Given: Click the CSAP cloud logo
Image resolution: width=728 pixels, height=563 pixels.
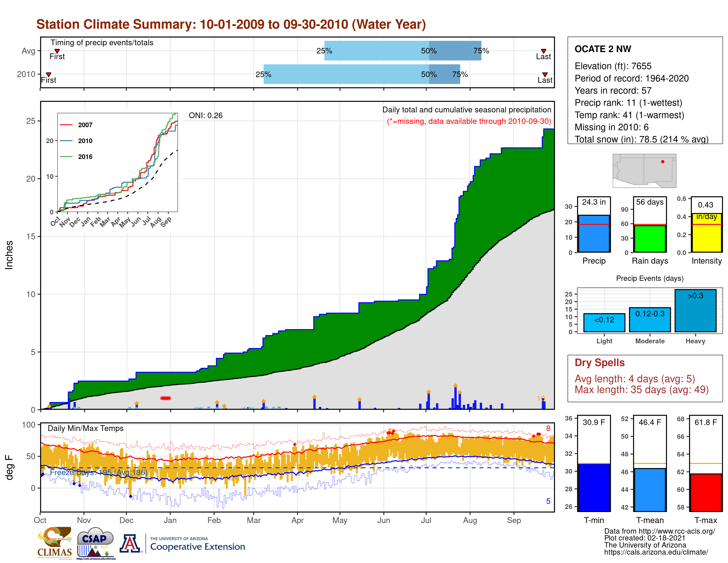Looking at the screenshot, I should (x=96, y=543).
